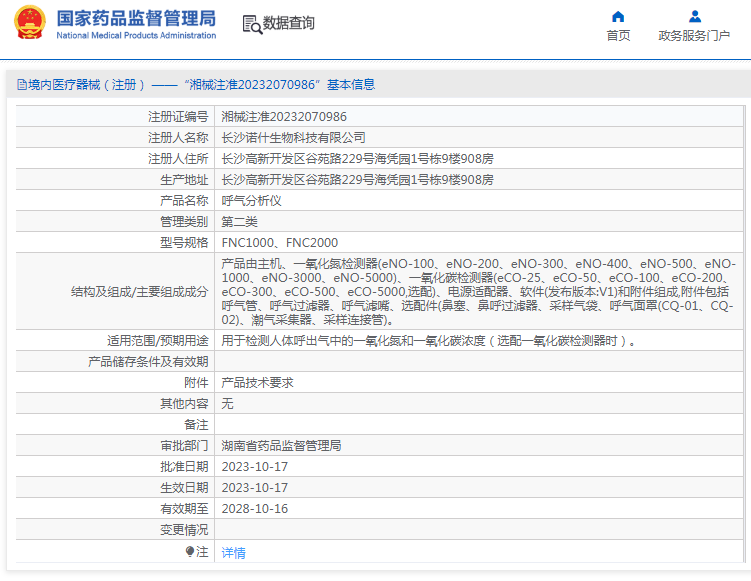The height and width of the screenshot is (581, 751).
Task: Click National Medical Products Administration text
Action: click(136, 35)
